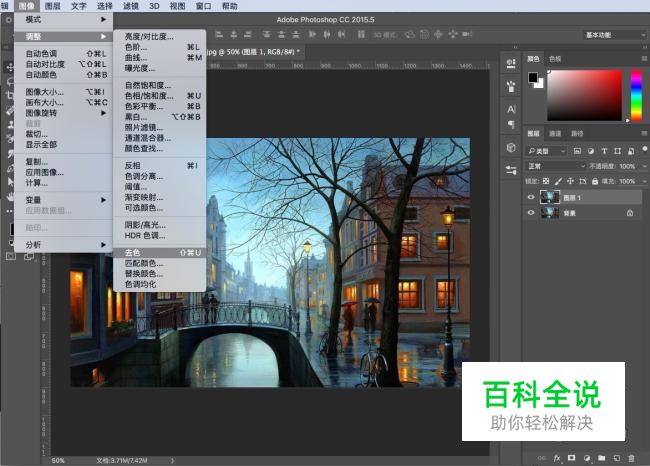Open the Layers panel flyout menu

pyautogui.click(x=644, y=133)
